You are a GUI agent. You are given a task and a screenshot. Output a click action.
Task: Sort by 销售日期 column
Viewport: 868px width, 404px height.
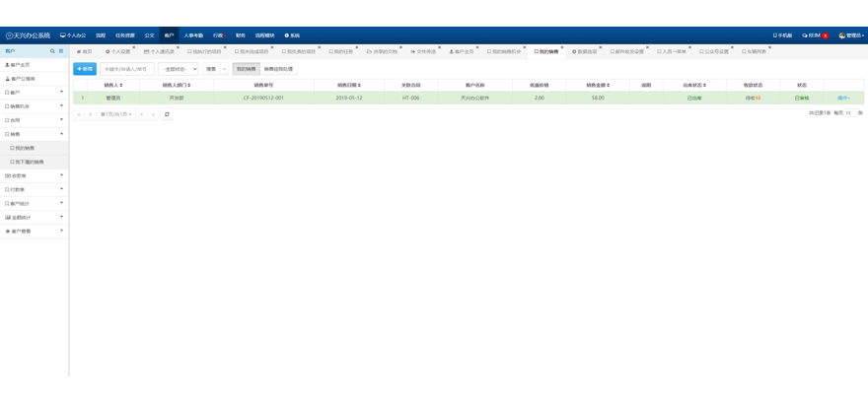[x=349, y=85]
